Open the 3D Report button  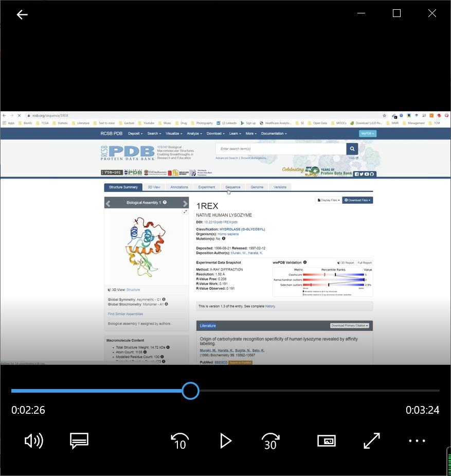pyautogui.click(x=346, y=263)
